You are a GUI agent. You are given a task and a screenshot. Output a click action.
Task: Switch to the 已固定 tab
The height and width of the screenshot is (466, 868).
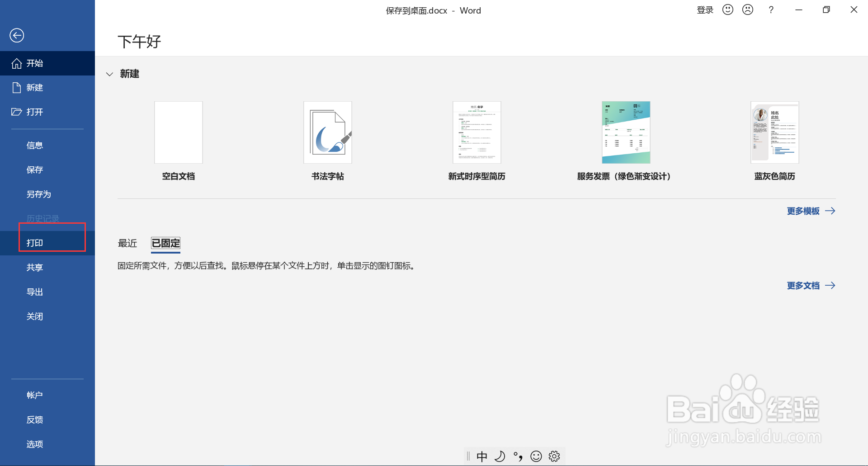click(166, 243)
